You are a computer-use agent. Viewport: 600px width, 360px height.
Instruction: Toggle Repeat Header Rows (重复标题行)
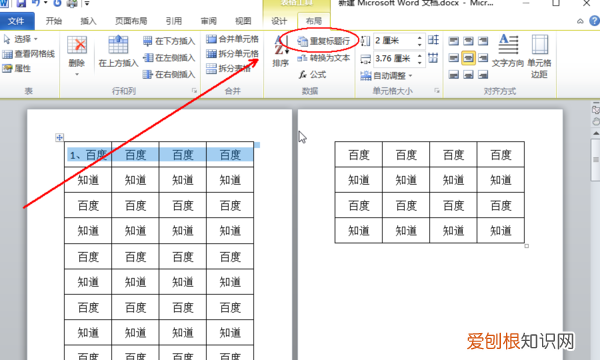point(324,41)
